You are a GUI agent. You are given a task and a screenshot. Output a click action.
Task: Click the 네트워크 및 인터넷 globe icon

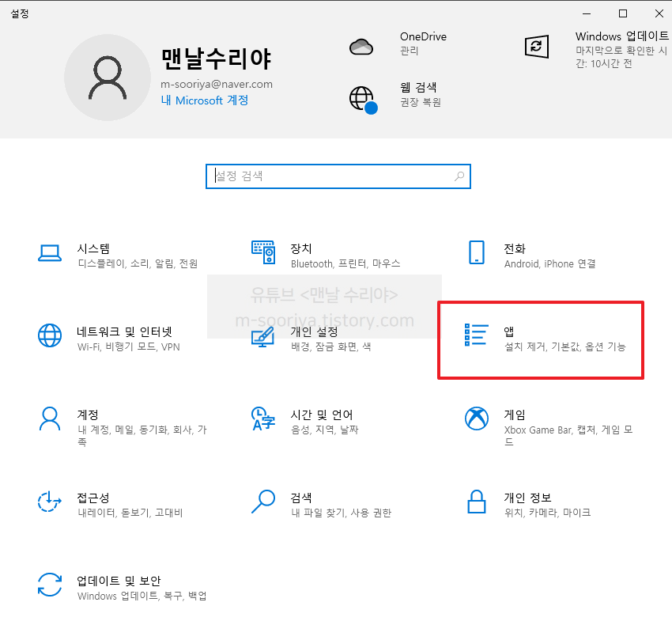pos(50,335)
